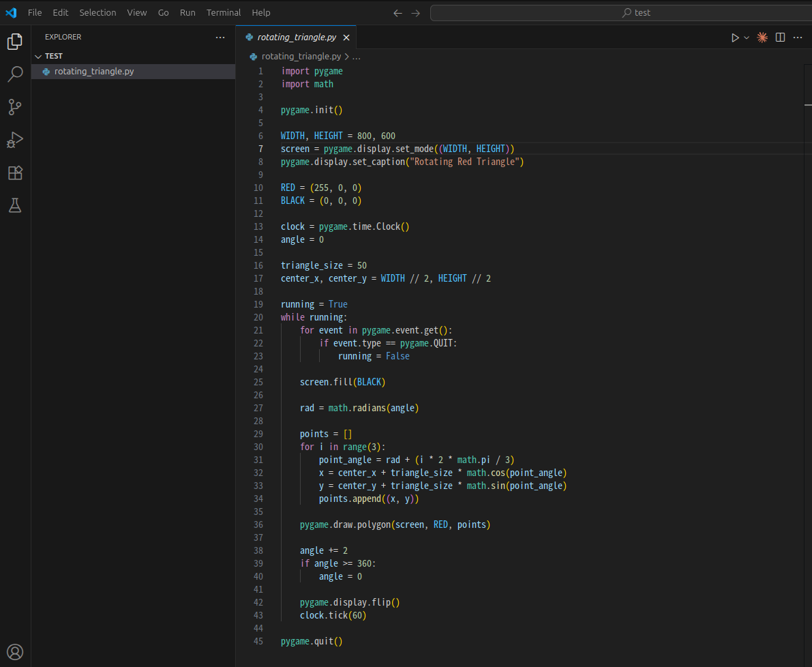This screenshot has width=812, height=667.
Task: Click the 'angle += 2' line
Action: click(x=324, y=550)
